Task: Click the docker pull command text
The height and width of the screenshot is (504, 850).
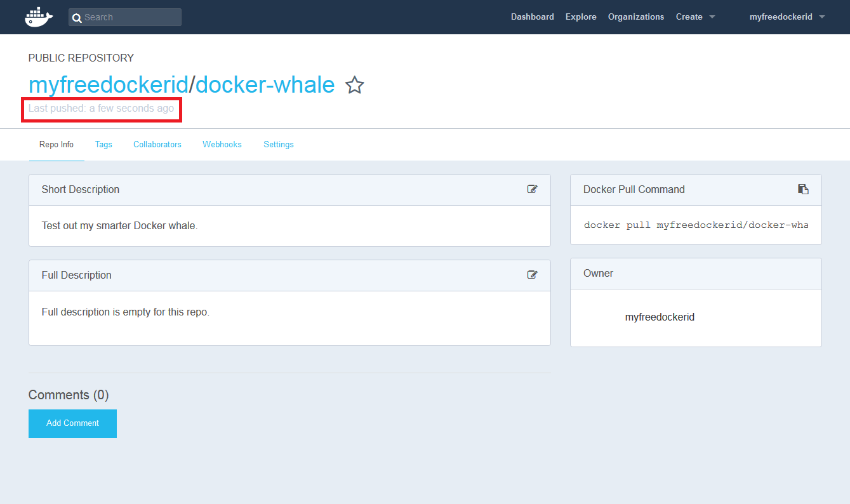Action: (696, 225)
